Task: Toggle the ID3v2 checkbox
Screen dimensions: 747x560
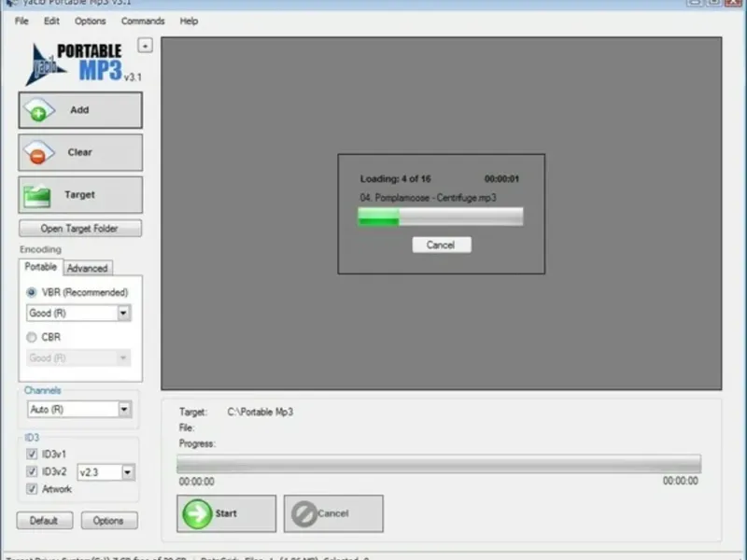Action: (32, 471)
